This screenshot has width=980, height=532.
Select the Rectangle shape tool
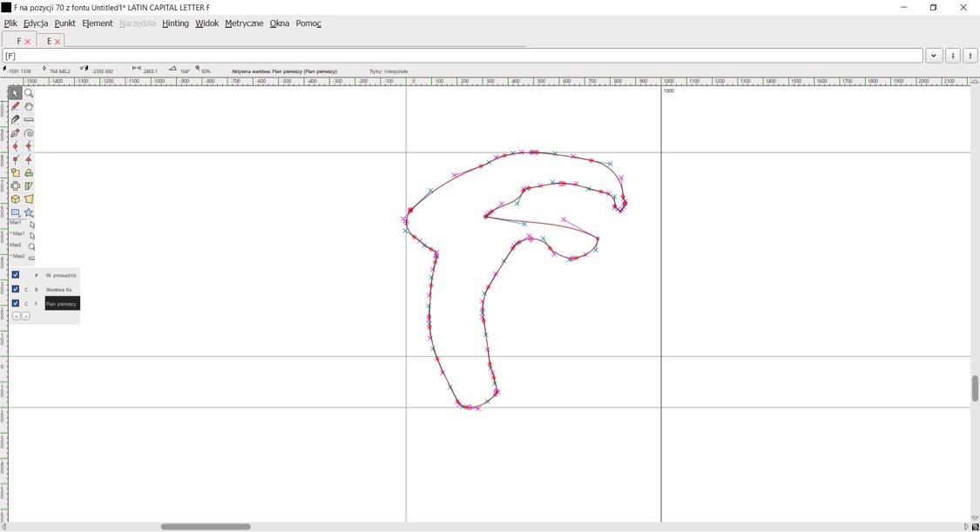[16, 213]
